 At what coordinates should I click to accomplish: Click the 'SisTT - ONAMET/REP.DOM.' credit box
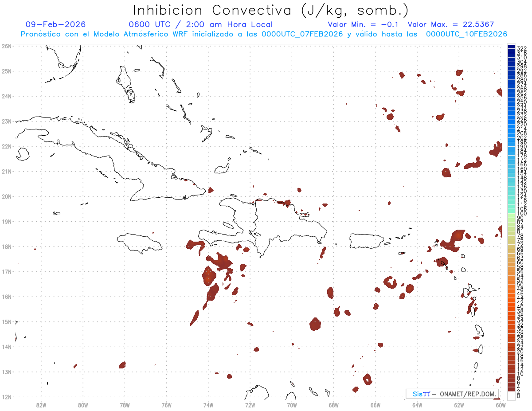coord(452,394)
